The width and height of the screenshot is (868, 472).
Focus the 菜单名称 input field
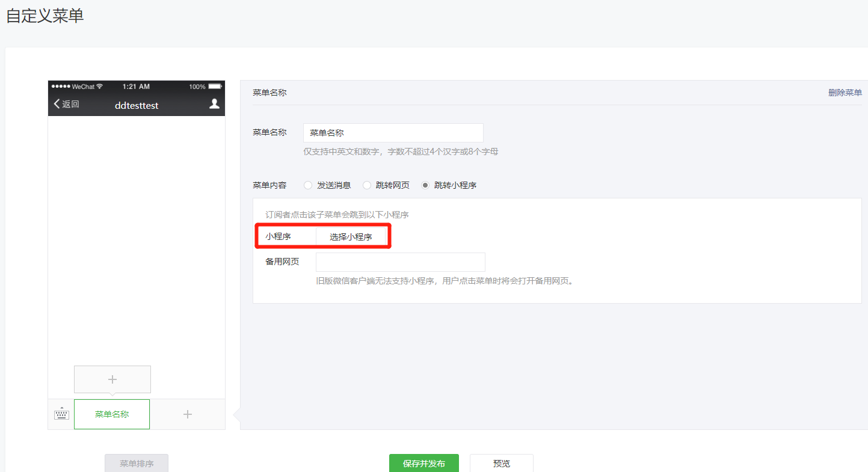(x=393, y=133)
